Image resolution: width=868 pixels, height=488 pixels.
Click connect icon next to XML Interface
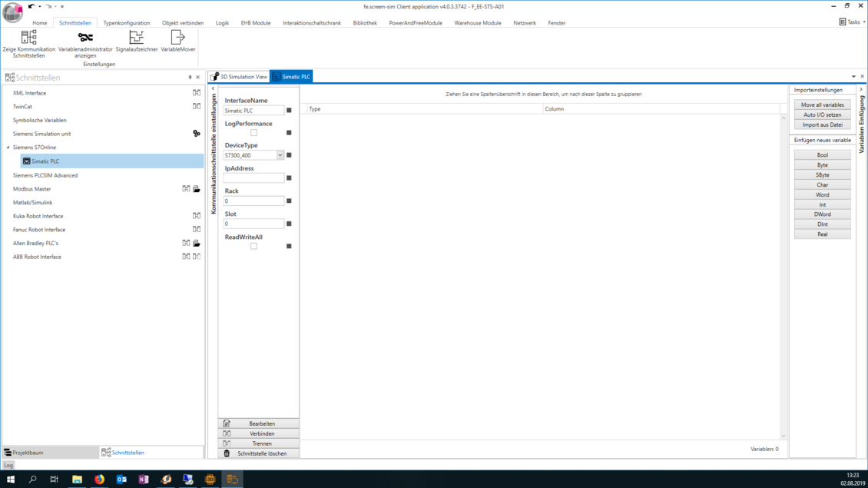[197, 93]
